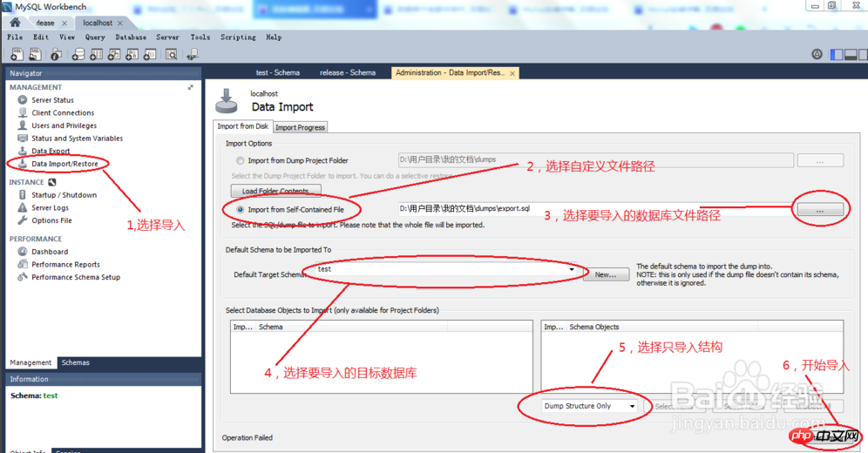
Task: Open Startup / Shutdown
Action: (x=64, y=195)
